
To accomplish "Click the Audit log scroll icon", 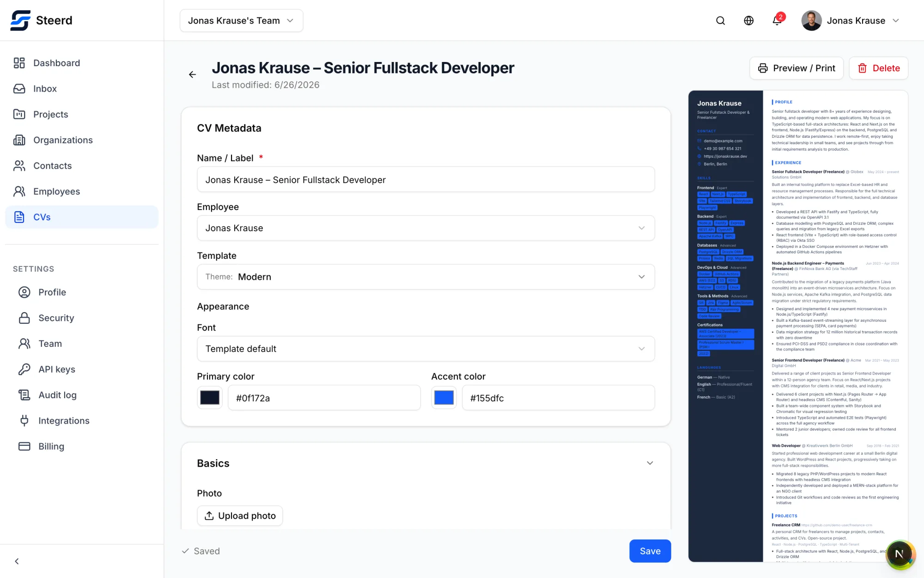I will coord(24,395).
